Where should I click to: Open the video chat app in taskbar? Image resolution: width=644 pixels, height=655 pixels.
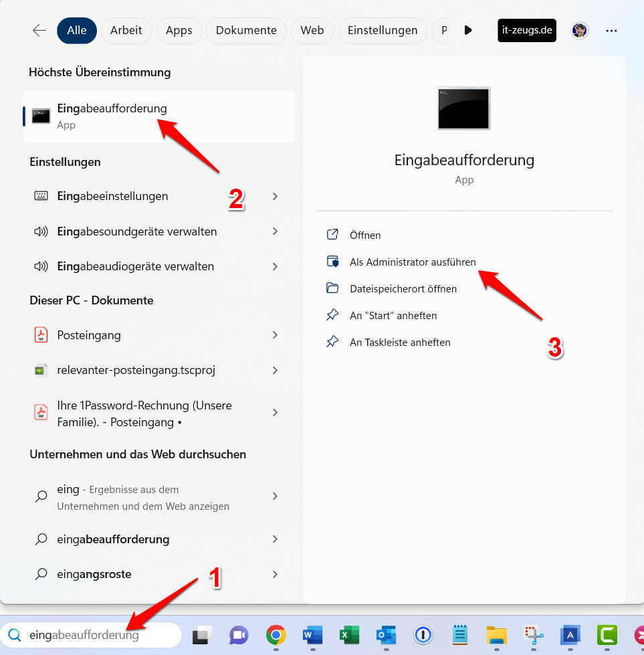point(239,635)
